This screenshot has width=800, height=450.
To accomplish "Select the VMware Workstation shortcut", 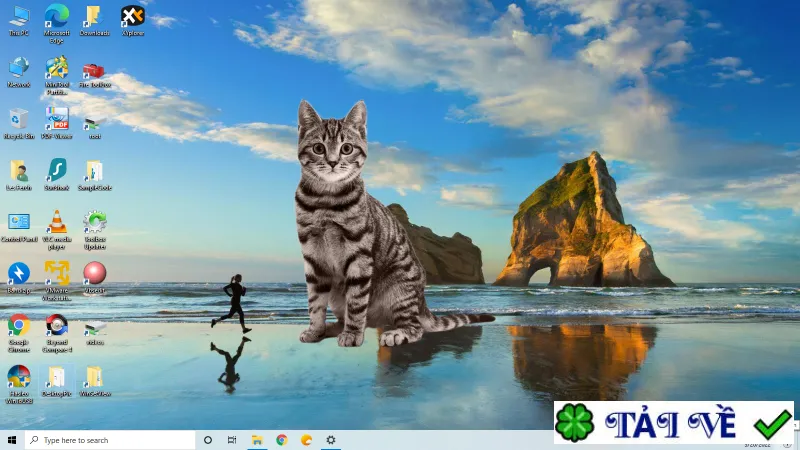I will (x=57, y=281).
